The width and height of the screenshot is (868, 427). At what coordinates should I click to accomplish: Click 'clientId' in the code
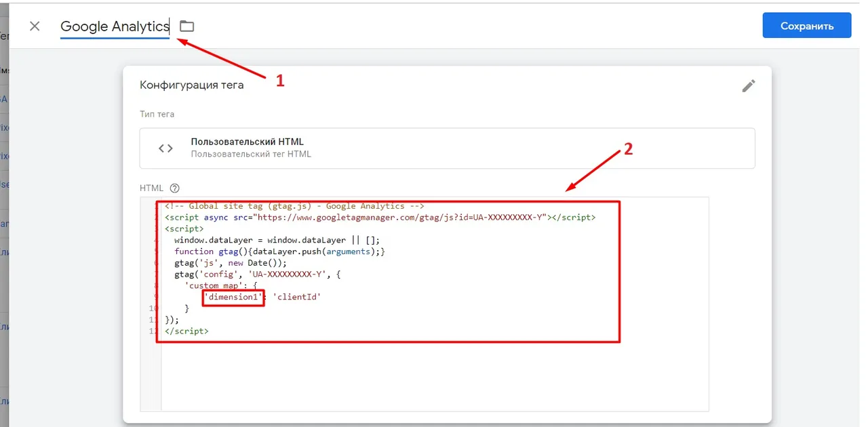[296, 297]
